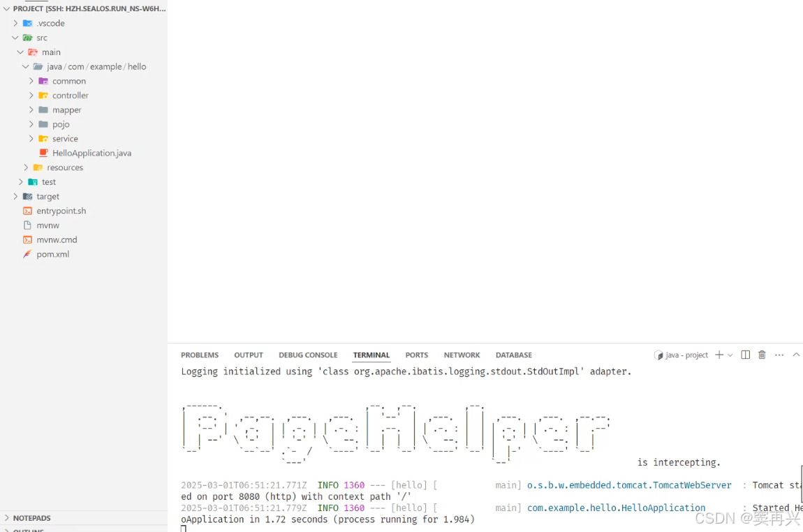Switch to the OUTPUT tab
Viewport: 803px width, 532px height.
tap(249, 355)
